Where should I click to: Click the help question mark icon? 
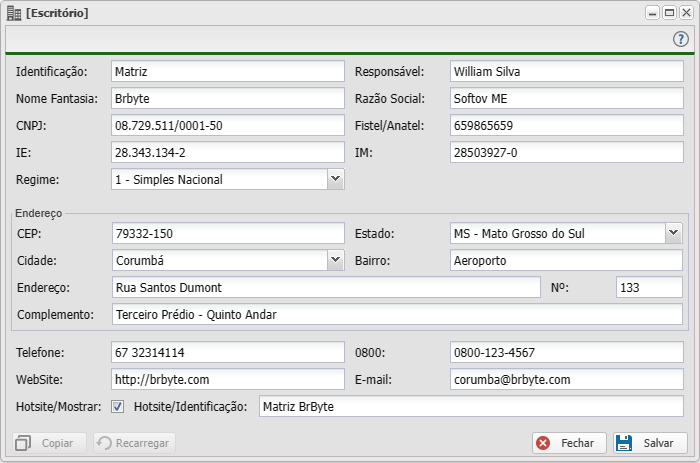[x=681, y=39]
